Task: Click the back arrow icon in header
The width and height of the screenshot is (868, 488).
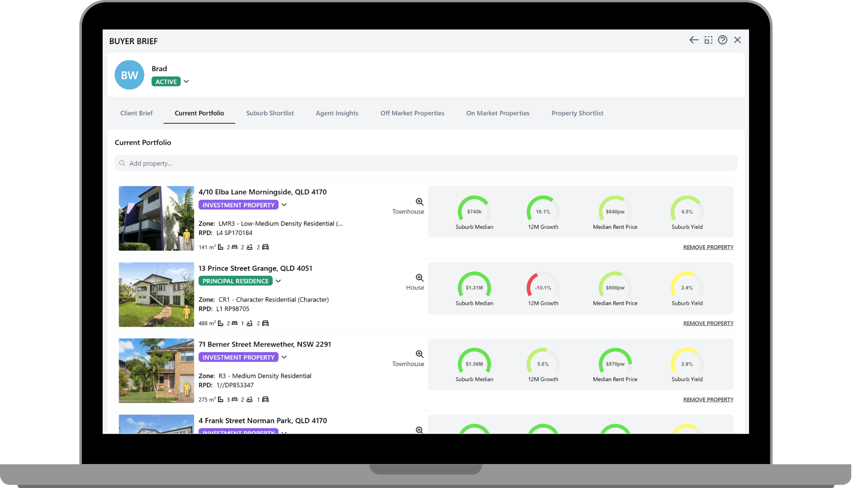Action: (x=693, y=40)
